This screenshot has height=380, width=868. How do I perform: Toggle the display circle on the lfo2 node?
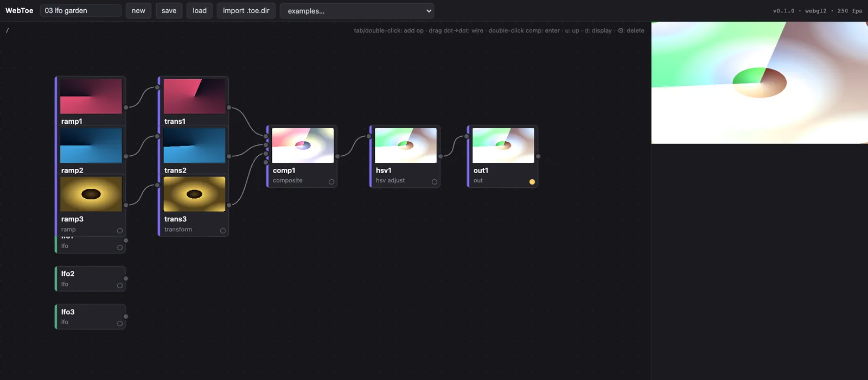click(120, 286)
